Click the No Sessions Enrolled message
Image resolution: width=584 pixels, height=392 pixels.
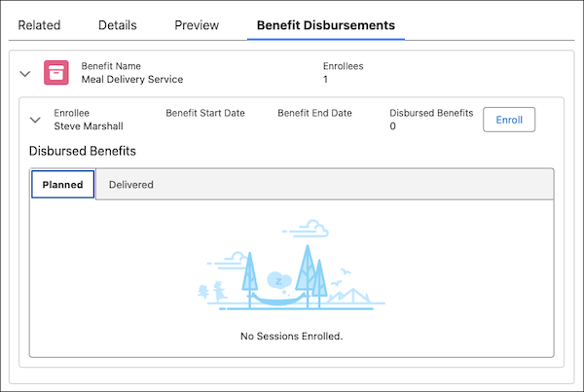pos(291,337)
